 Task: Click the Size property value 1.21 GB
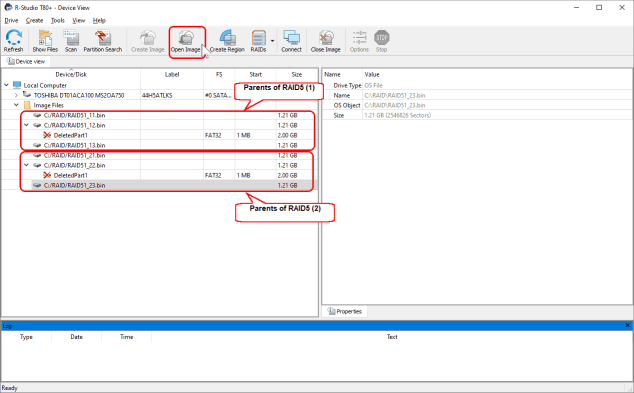[x=397, y=115]
